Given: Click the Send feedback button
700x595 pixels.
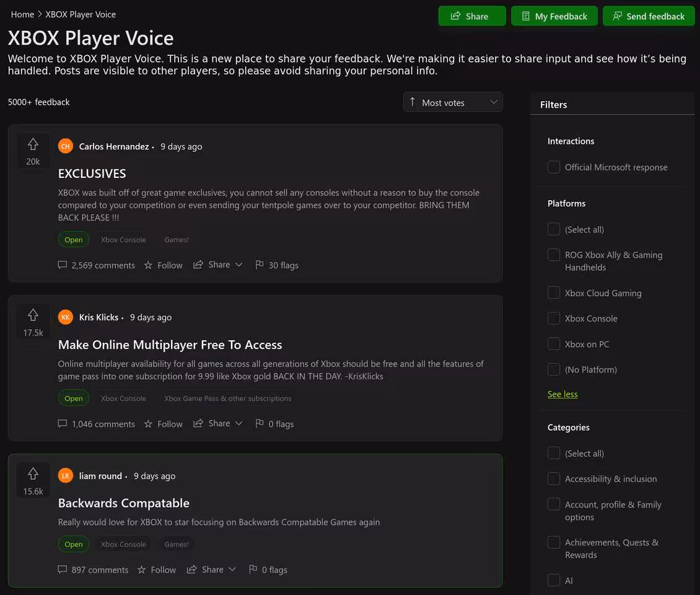Looking at the screenshot, I should click(x=649, y=16).
